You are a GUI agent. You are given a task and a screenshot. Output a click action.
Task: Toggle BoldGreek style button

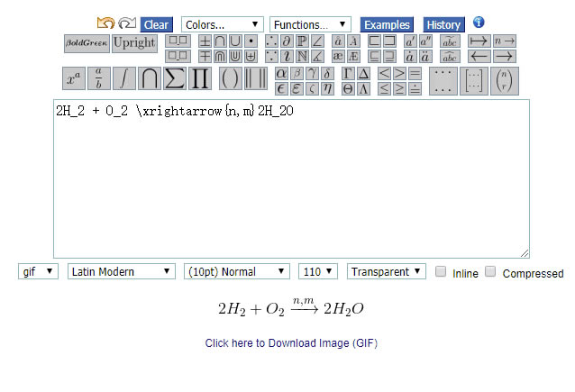coord(87,43)
